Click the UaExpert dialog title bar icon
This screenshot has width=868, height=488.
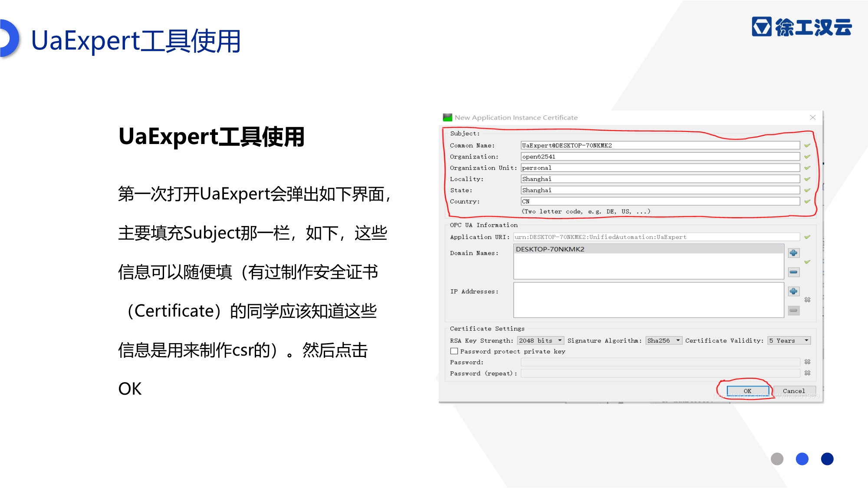[x=447, y=118]
